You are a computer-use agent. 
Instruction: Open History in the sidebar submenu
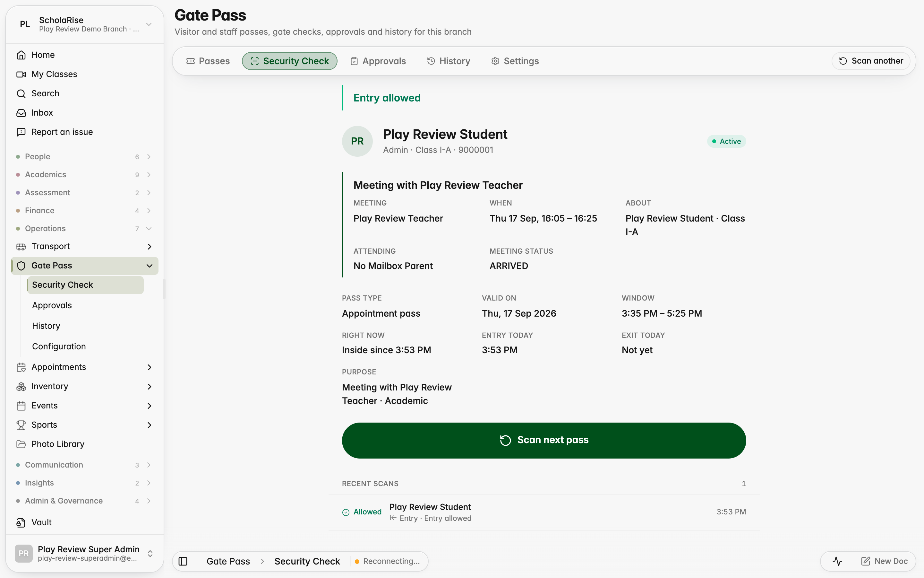(x=46, y=326)
